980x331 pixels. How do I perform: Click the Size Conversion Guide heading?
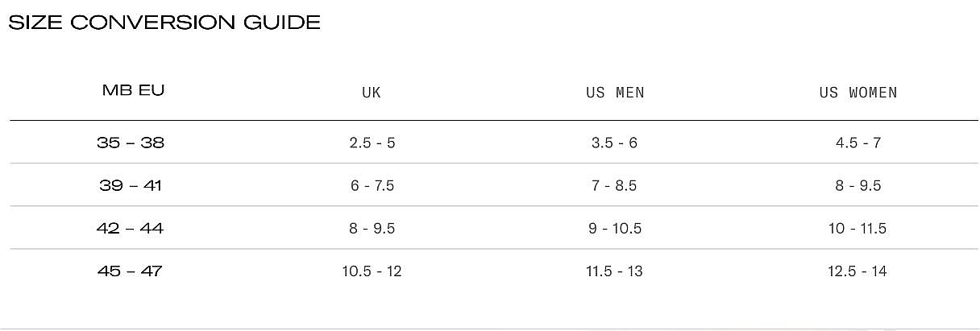[x=164, y=23]
